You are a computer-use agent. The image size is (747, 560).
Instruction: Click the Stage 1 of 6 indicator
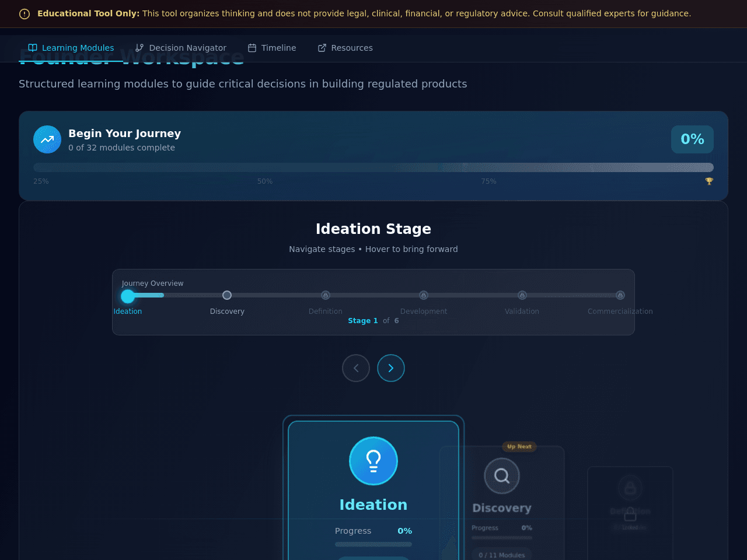(373, 321)
